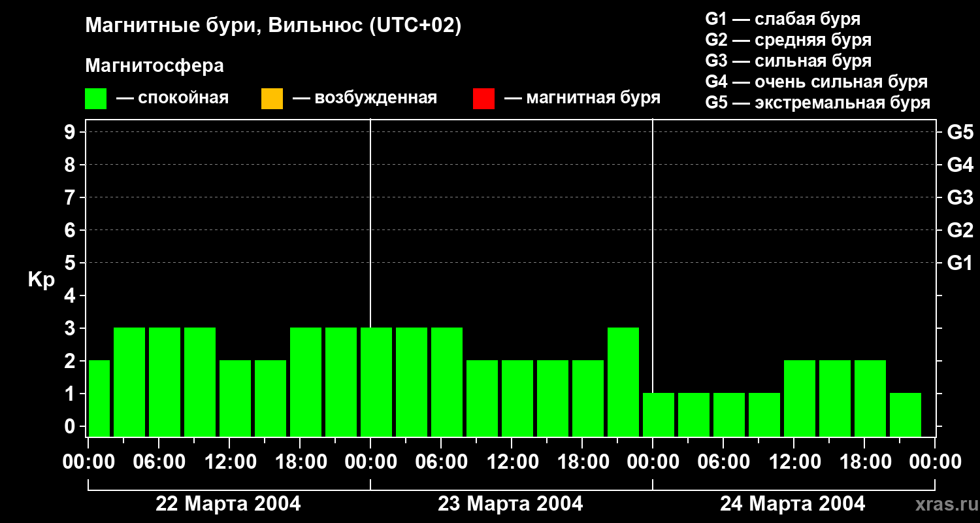The width and height of the screenshot is (980, 523).
Task: Click the chart title mentioning Вильнюс
Action: coord(273,26)
